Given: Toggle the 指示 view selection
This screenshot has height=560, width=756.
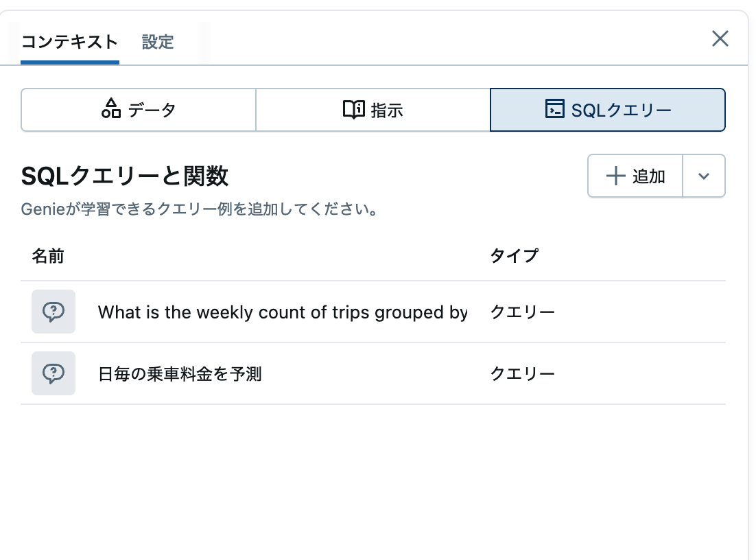Looking at the screenshot, I should [373, 109].
